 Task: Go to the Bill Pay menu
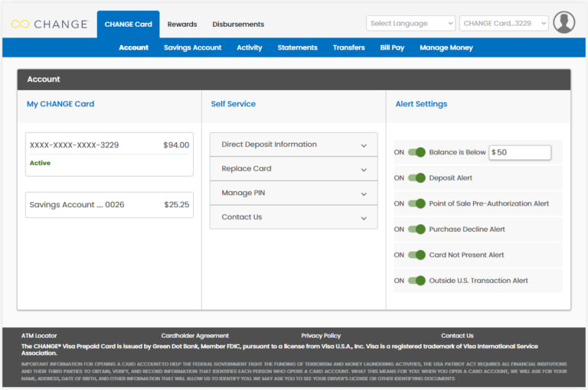pyautogui.click(x=392, y=47)
